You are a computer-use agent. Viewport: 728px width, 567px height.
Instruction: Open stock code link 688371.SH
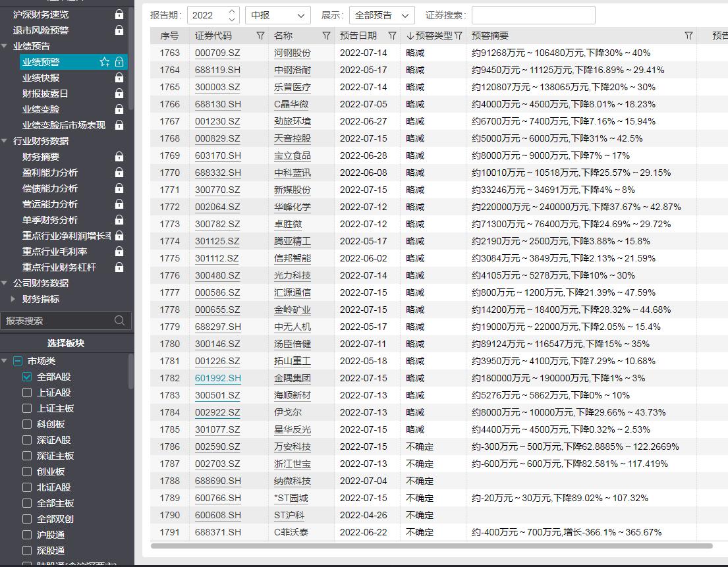[x=218, y=532]
